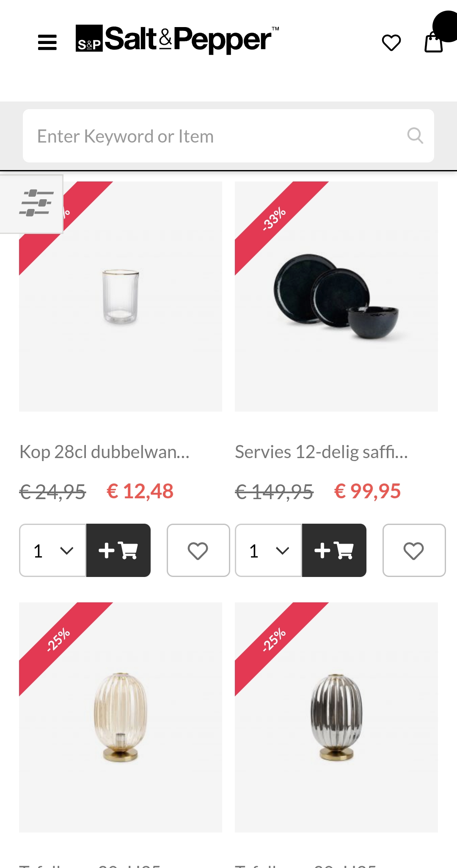
Task: Open the hamburger navigation menu
Action: pyautogui.click(x=47, y=42)
